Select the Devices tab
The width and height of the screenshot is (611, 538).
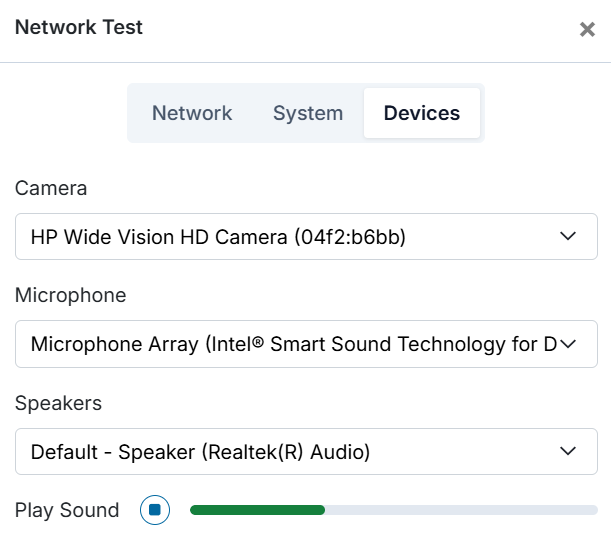click(x=422, y=113)
